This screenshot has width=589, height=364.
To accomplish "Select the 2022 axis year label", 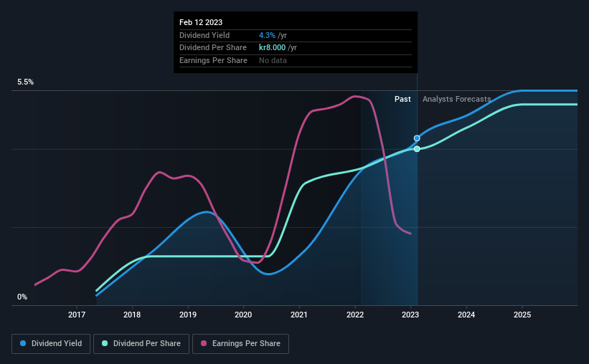I will 355,315.
